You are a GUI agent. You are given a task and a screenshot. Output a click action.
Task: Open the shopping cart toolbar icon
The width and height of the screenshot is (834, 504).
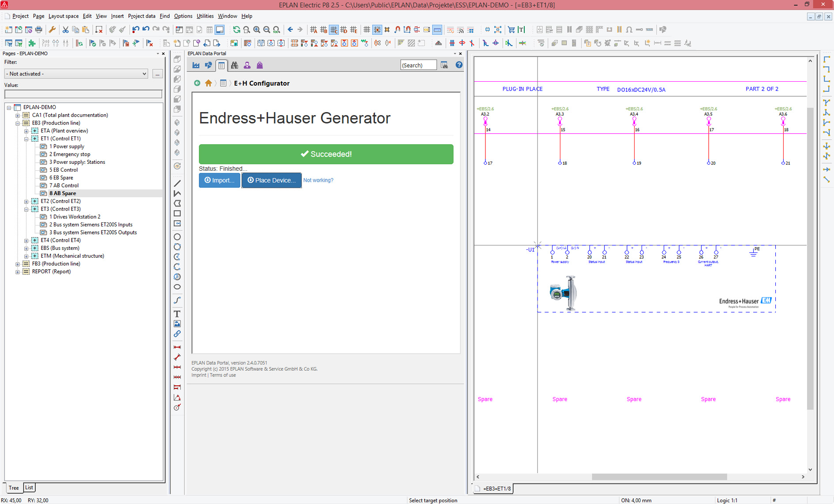(x=511, y=30)
